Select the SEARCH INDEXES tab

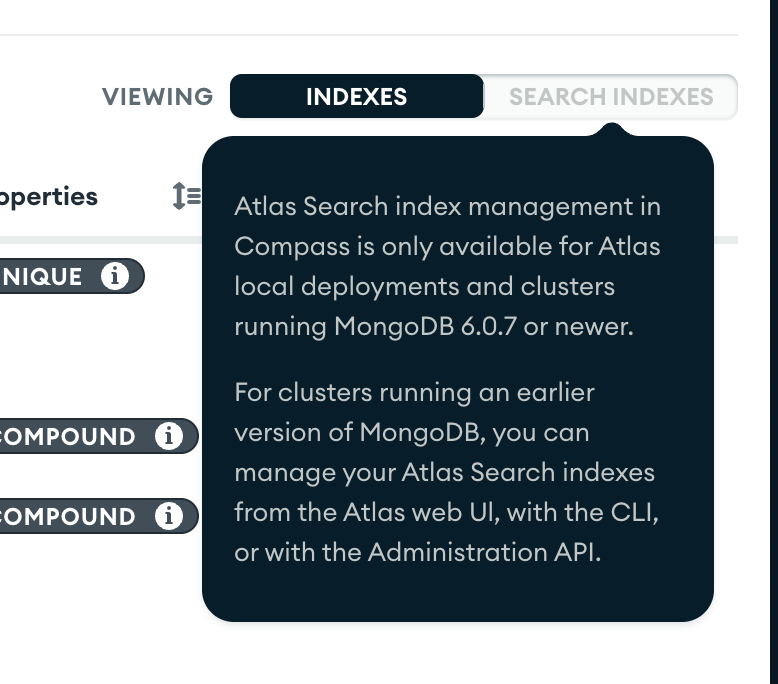pos(610,97)
